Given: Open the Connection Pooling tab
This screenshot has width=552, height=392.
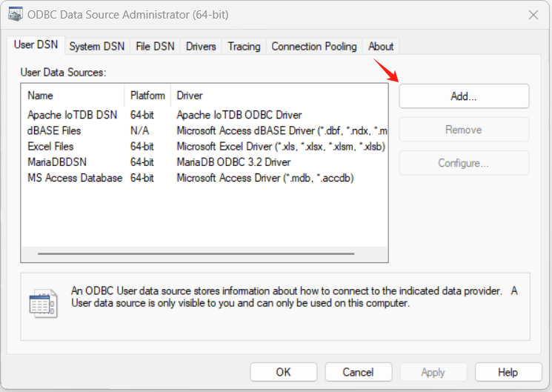Looking at the screenshot, I should coord(314,46).
